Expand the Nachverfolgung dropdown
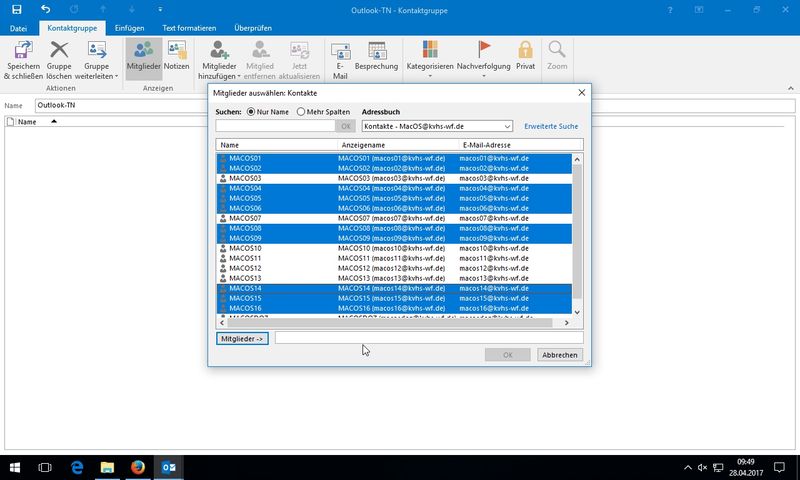The height and width of the screenshot is (480, 800). coord(483,58)
